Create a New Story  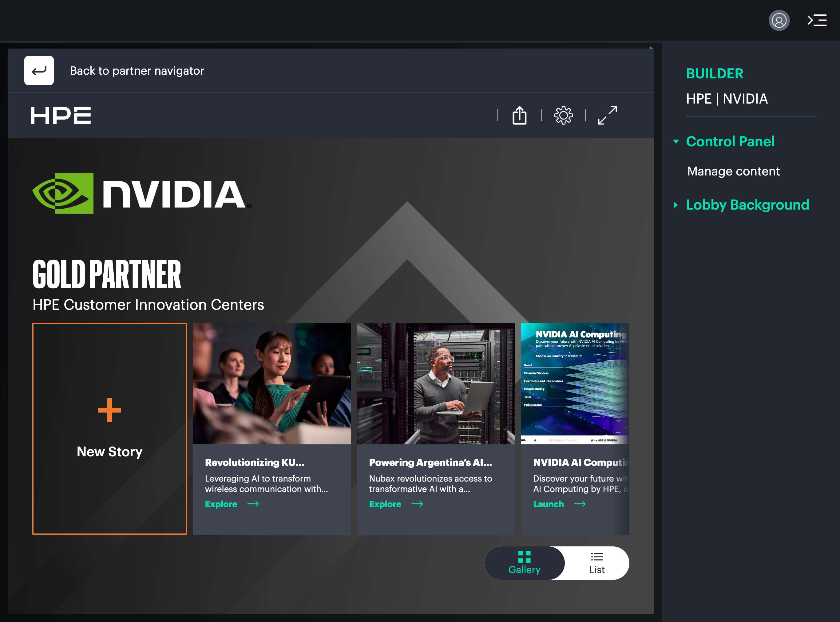point(110,428)
